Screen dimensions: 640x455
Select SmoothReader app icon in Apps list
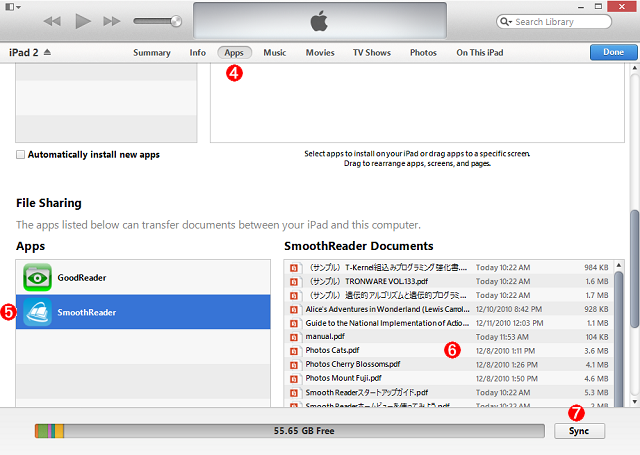point(37,312)
